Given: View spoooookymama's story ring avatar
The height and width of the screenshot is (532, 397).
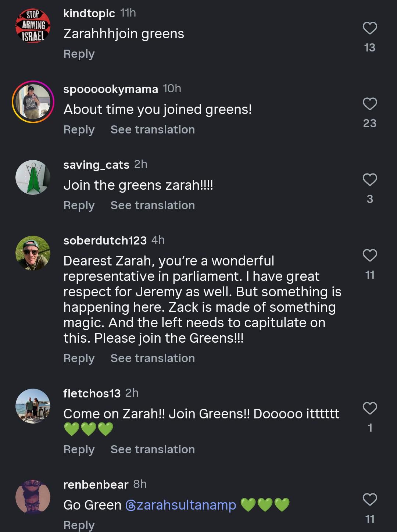Looking at the screenshot, I should coord(33,101).
